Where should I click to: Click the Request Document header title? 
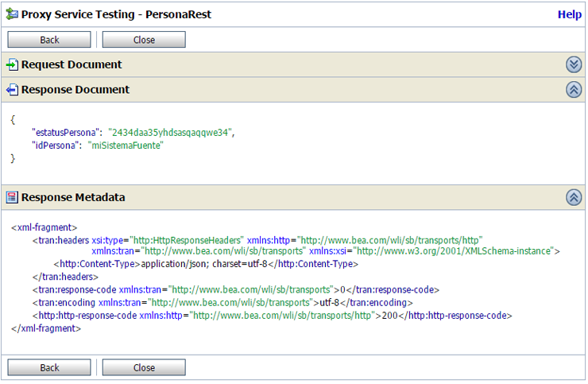pyautogui.click(x=72, y=64)
